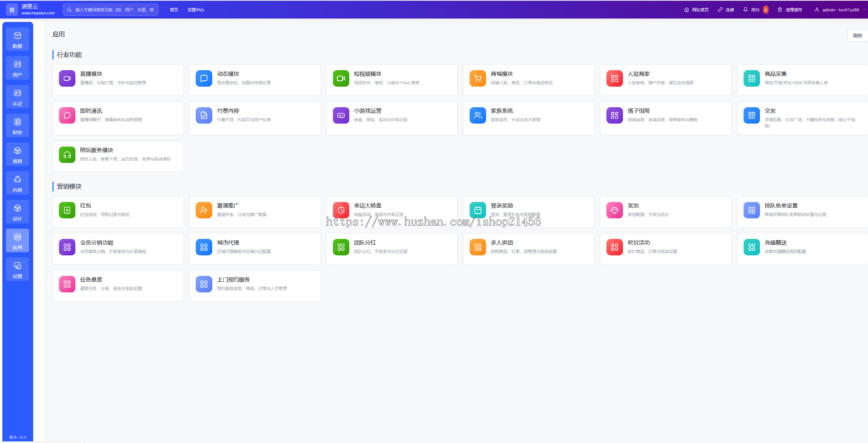Viewport: 868px width, 443px height.
Task: Click the 砍价活动 red grid icon
Action: [x=614, y=247]
